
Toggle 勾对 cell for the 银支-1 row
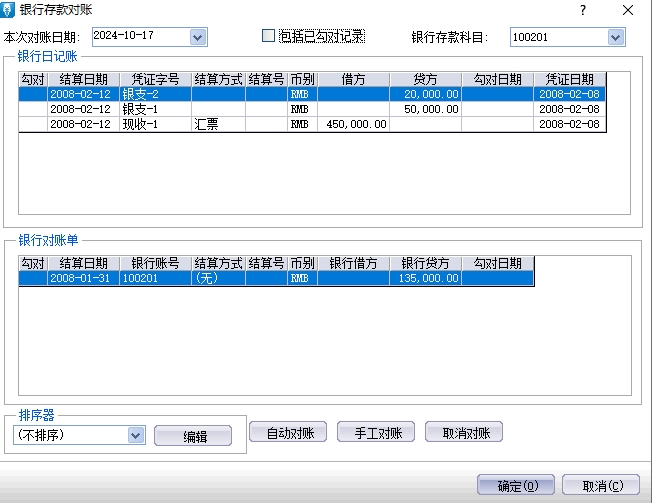click(33, 109)
